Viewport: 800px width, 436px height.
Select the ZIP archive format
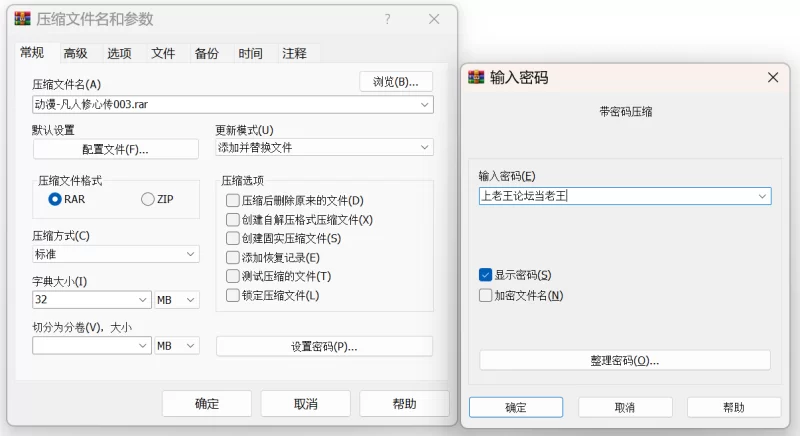(148, 199)
